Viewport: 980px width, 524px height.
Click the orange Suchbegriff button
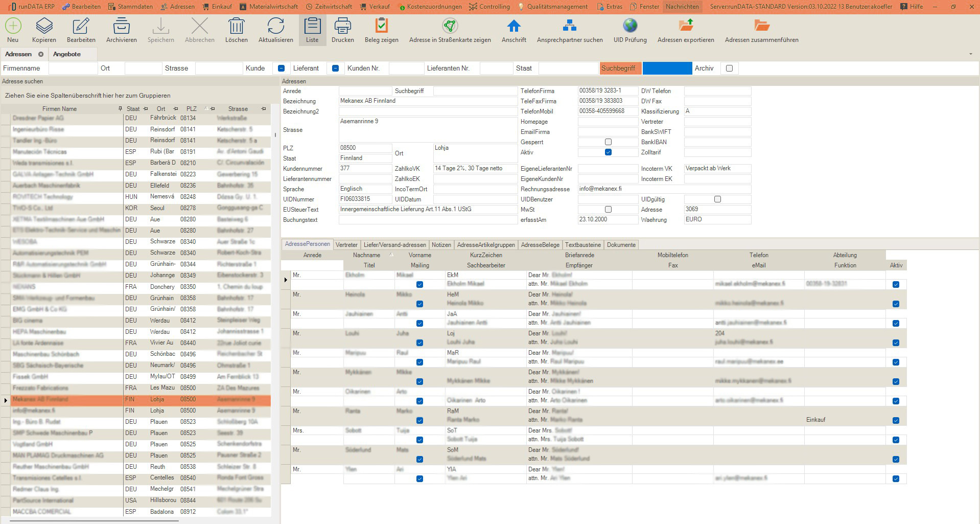click(x=620, y=69)
